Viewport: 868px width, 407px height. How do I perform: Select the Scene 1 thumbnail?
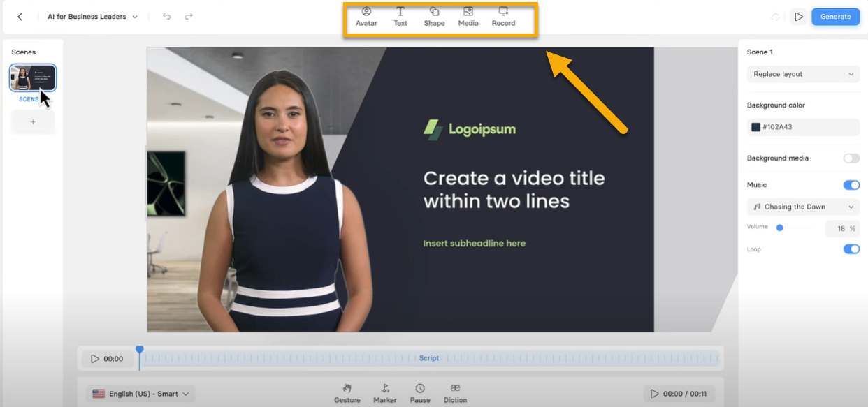[33, 78]
